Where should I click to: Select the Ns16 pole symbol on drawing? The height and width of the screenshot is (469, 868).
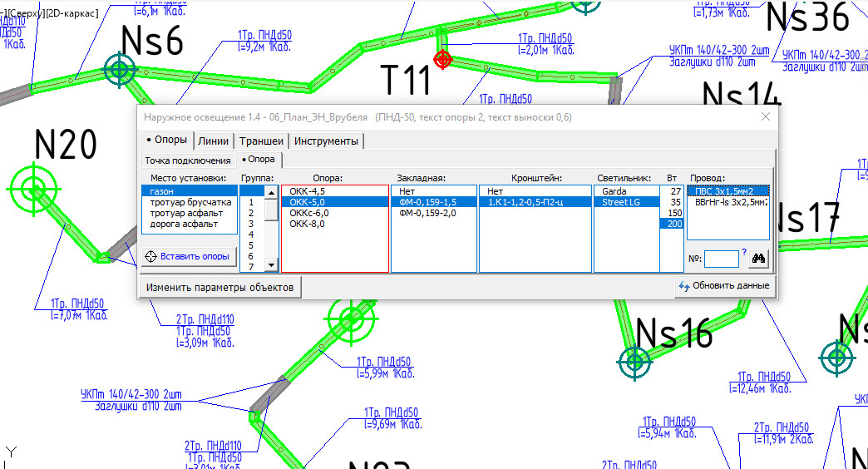coord(634,363)
